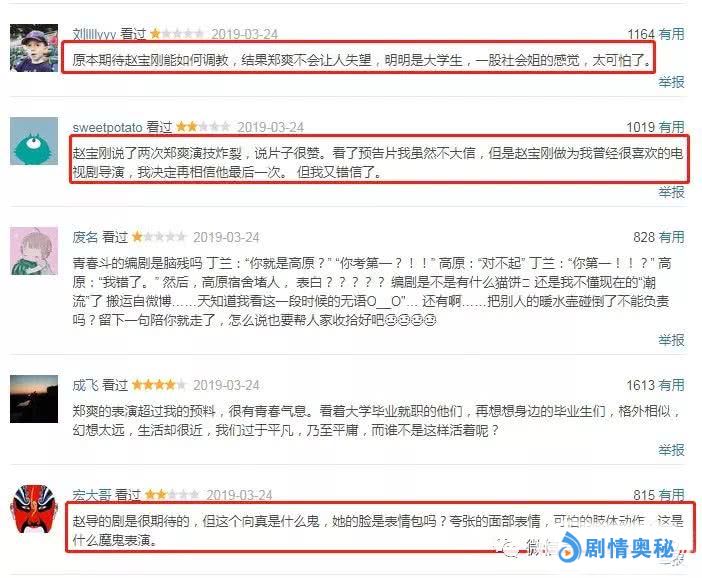Open the 废名 anime girl avatar

point(34,251)
